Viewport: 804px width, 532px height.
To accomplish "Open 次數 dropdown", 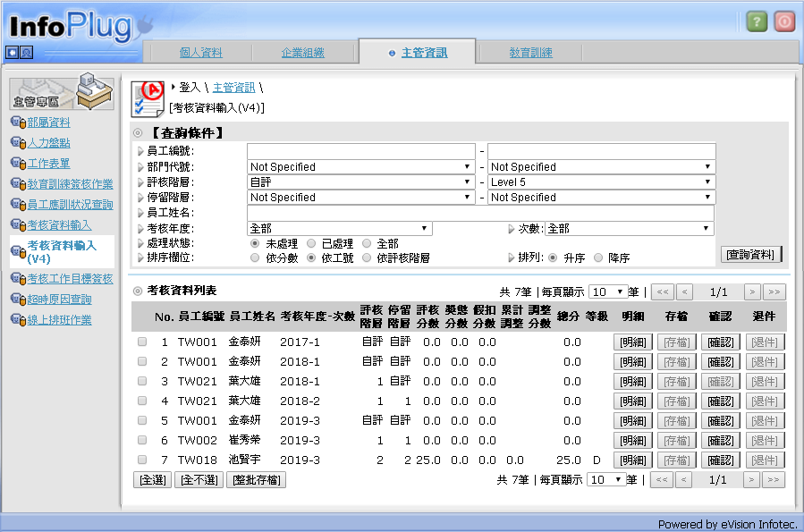I will pyautogui.click(x=630, y=229).
